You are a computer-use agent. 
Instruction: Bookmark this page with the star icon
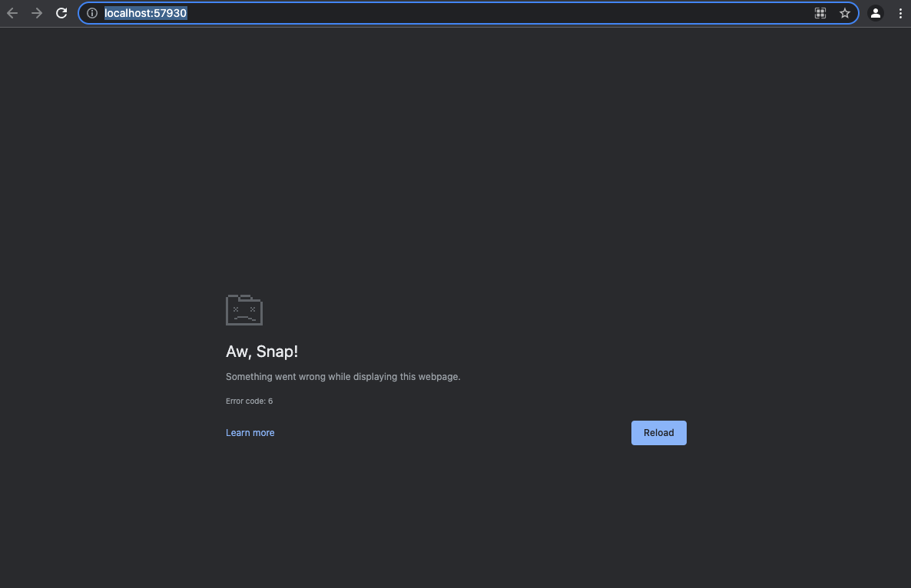coord(844,13)
